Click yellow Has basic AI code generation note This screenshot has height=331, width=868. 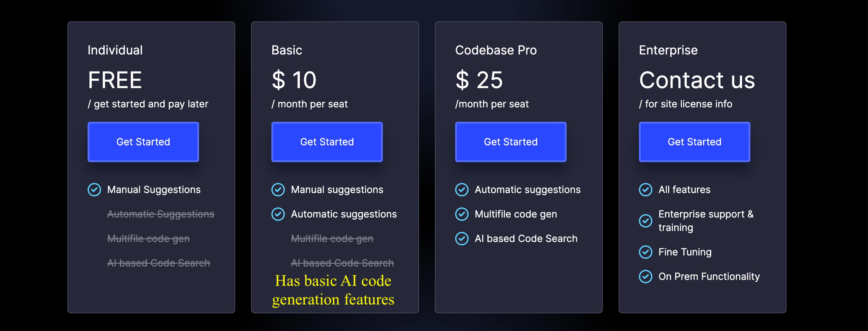pos(333,290)
